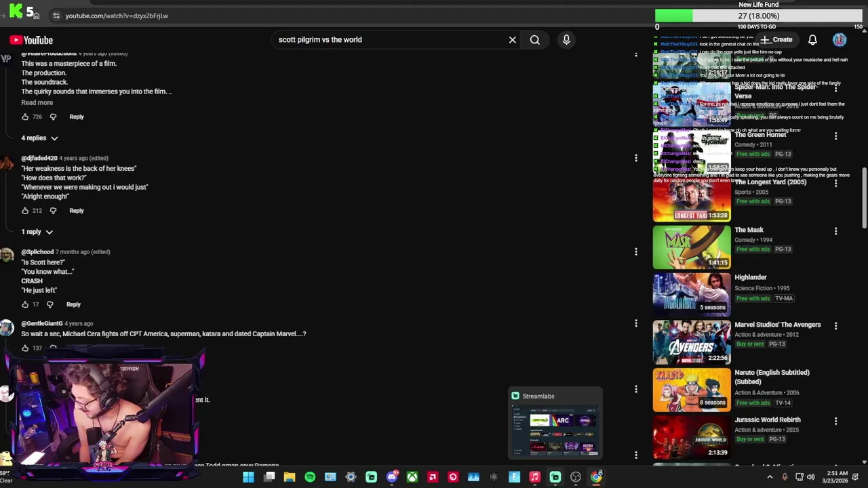
Task: Like the @Splichood comment
Action: pyautogui.click(x=25, y=304)
